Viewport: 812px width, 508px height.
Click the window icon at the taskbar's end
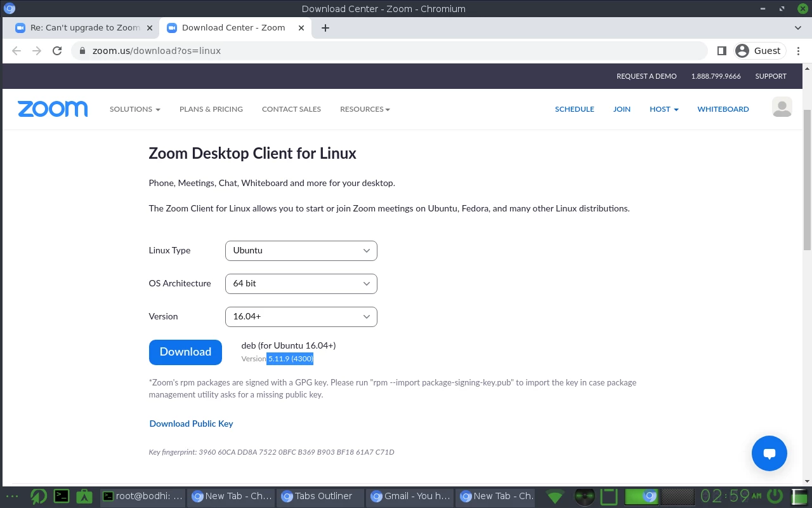[x=800, y=496]
